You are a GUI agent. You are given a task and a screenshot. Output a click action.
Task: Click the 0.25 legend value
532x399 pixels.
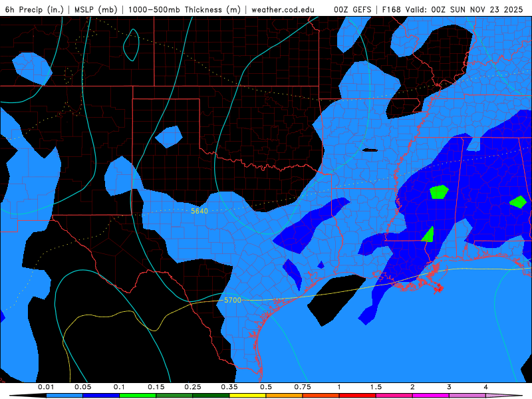pyautogui.click(x=193, y=387)
